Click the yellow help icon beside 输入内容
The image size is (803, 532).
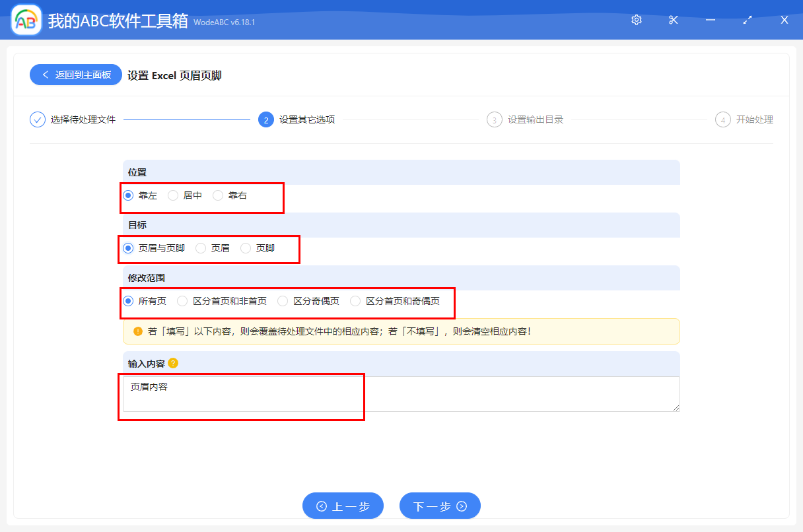point(173,363)
